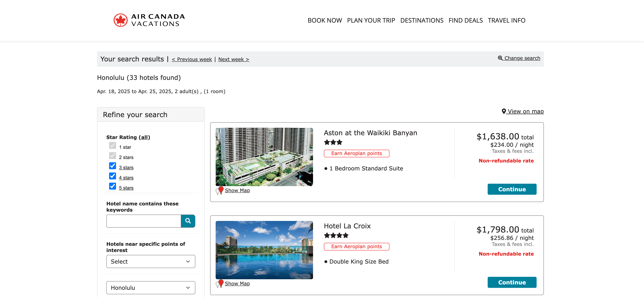Expand the Honolulu location dropdown

click(x=150, y=288)
